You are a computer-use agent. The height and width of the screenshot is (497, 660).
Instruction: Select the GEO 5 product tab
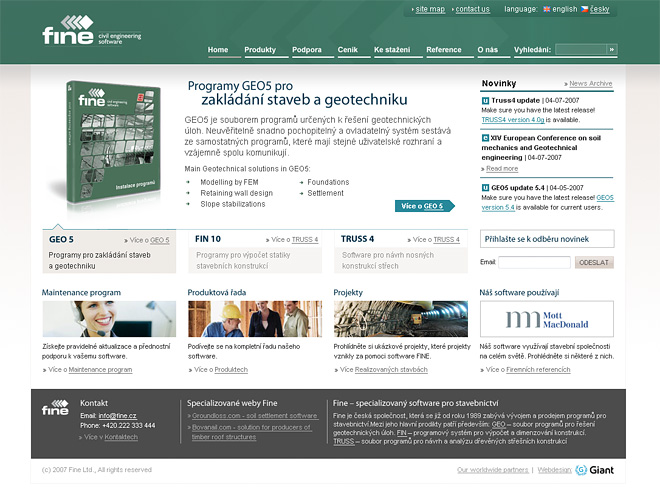click(61, 240)
